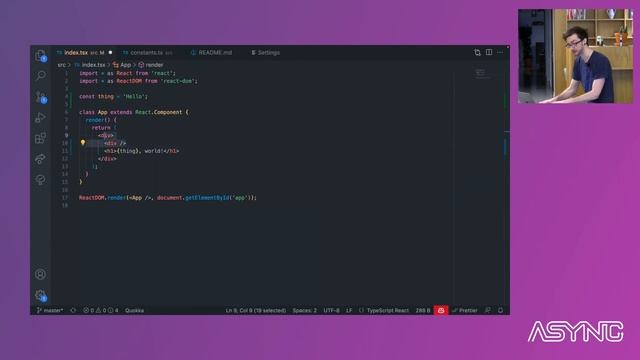The image size is (640, 360).
Task: Click Quokka in the status bar
Action: [134, 311]
